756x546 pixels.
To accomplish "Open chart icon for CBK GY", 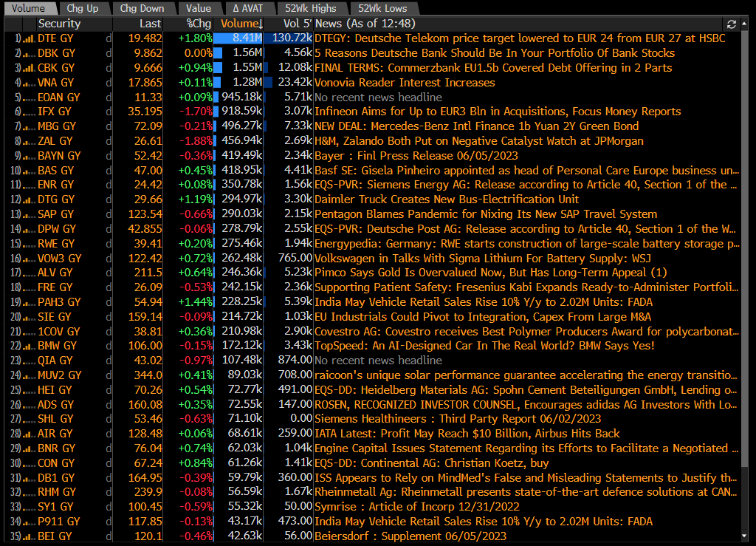I will tap(29, 69).
